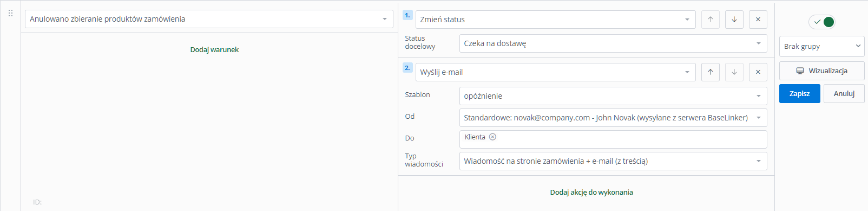The height and width of the screenshot is (211, 868).
Task: Open the message type 'Wiadomość na stronie zamówienia' dropdown
Action: pyautogui.click(x=613, y=161)
